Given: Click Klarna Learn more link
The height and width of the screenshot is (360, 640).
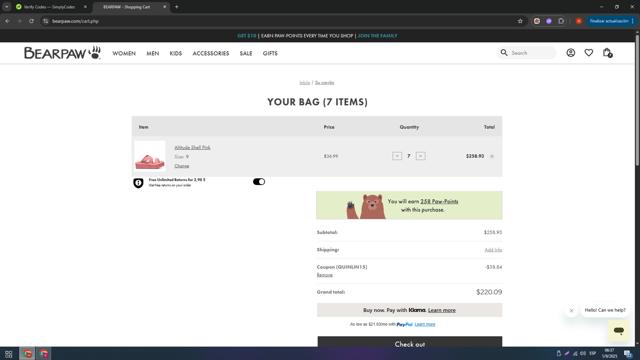Looking at the screenshot, I should tap(442, 310).
